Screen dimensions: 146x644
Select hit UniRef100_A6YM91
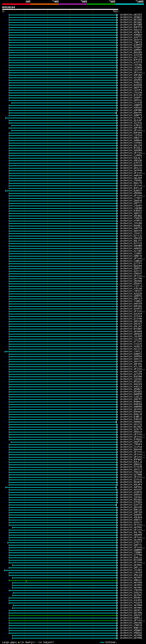(x=131, y=527)
